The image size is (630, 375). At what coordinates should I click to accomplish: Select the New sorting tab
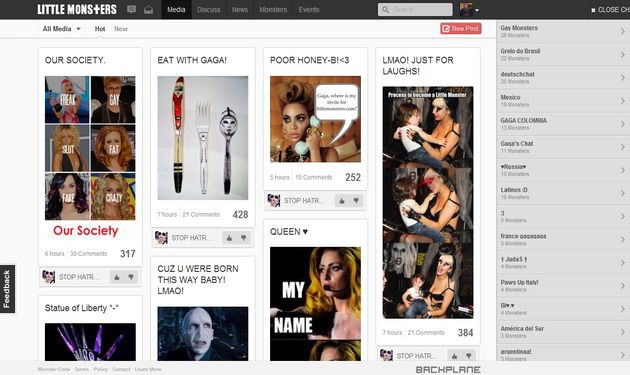tap(121, 29)
